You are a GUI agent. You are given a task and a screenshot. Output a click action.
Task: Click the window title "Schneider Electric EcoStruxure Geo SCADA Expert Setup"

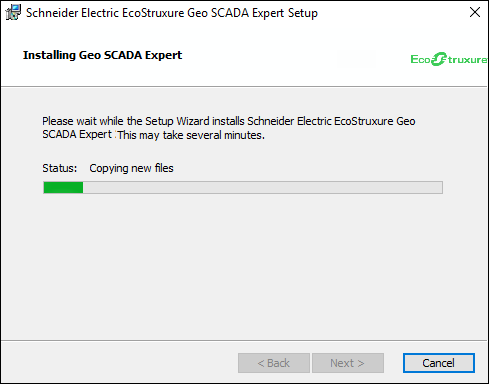pyautogui.click(x=172, y=13)
